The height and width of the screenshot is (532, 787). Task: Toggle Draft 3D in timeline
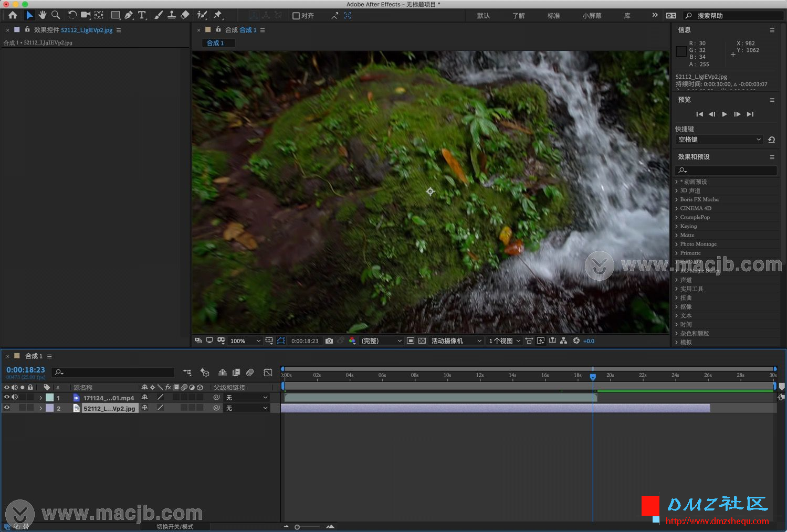(x=205, y=373)
